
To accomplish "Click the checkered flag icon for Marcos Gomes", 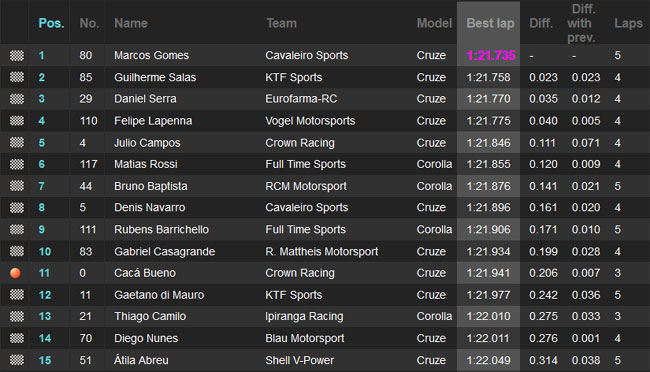I will click(17, 56).
